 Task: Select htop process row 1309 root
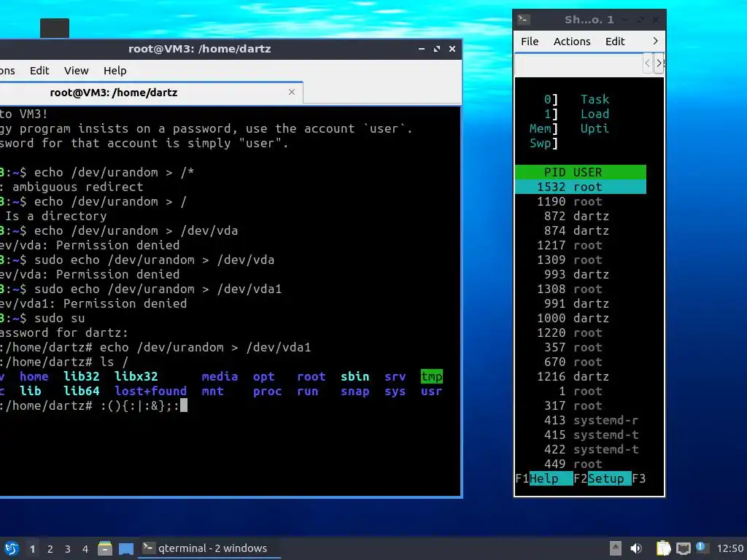pyautogui.click(x=580, y=260)
